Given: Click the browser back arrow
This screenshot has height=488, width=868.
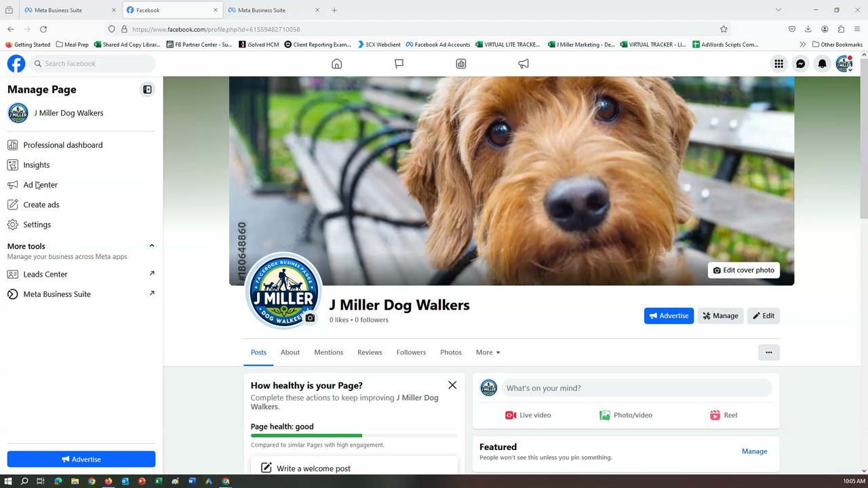Looking at the screenshot, I should 11,29.
